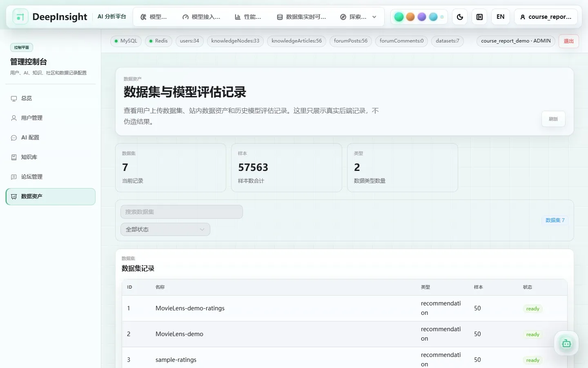The width and height of the screenshot is (588, 368).
Task: Click the 退出 logout button
Action: (x=568, y=41)
